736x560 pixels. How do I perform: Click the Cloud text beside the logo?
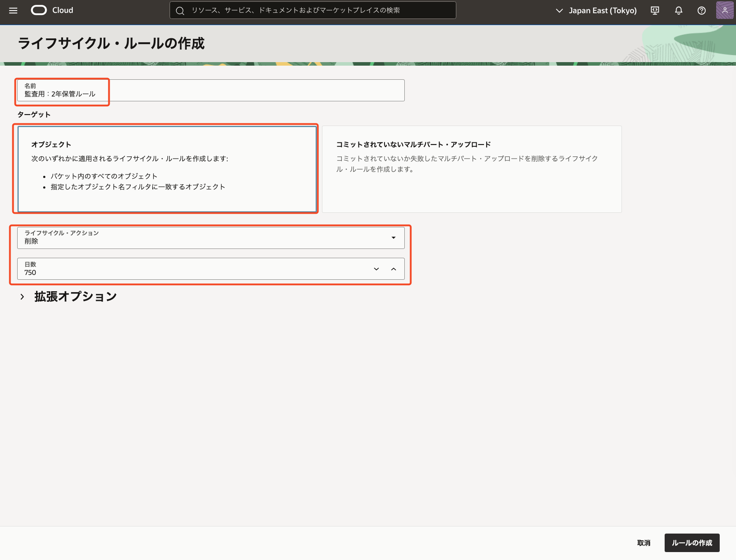tap(63, 11)
